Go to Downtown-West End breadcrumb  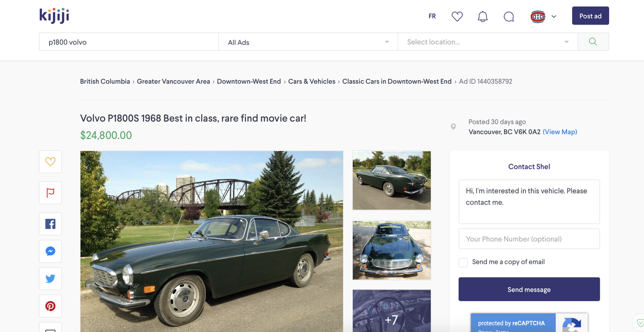(x=249, y=81)
